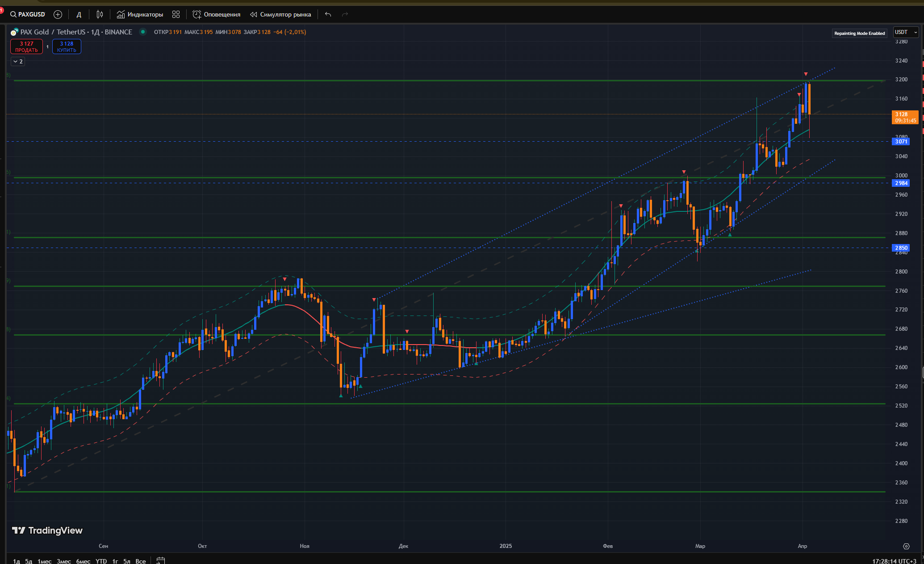
Task: Click the Ноя label on the time axis
Action: tap(305, 546)
